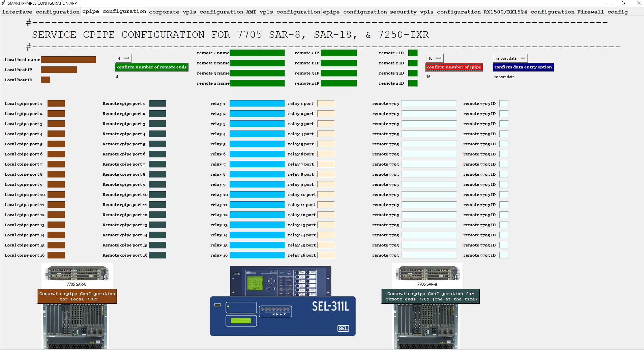Focus the Local host IP field

click(59, 70)
